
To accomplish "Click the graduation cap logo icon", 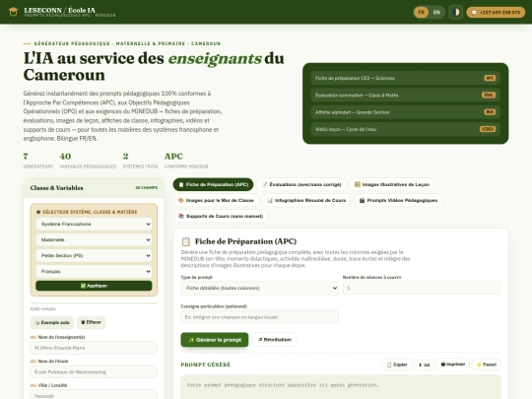I will point(13,12).
